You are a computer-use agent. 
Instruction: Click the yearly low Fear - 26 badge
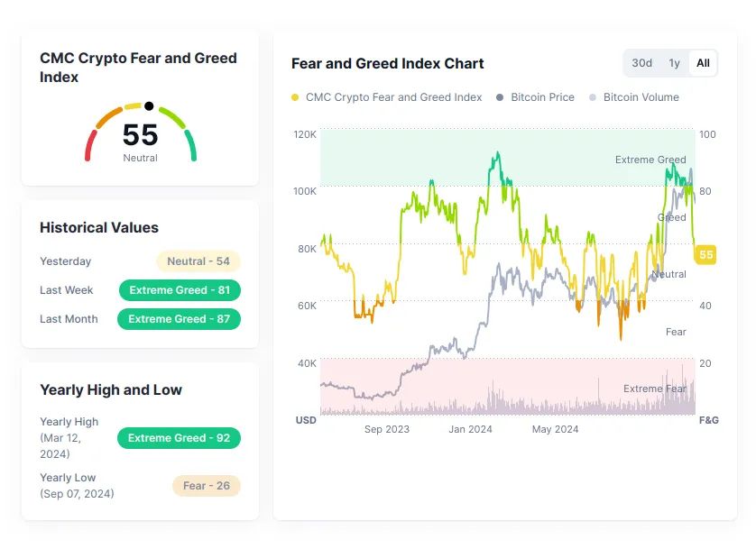[x=206, y=486]
